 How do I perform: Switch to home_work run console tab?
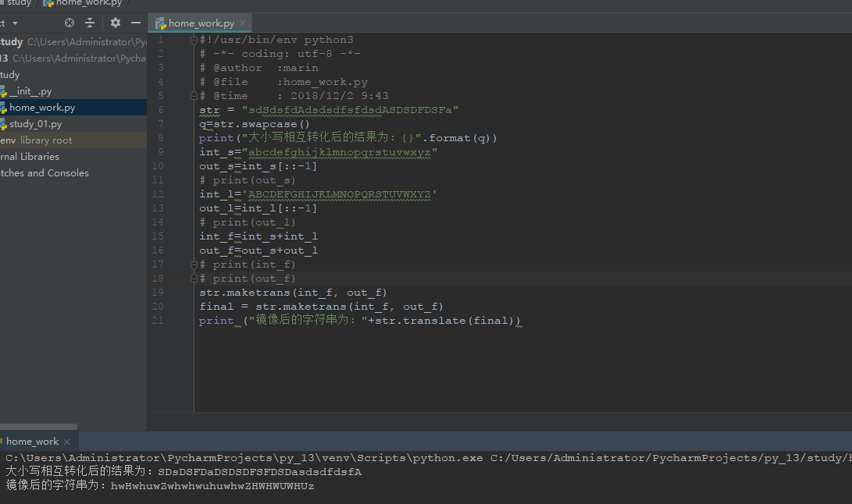(x=32, y=442)
